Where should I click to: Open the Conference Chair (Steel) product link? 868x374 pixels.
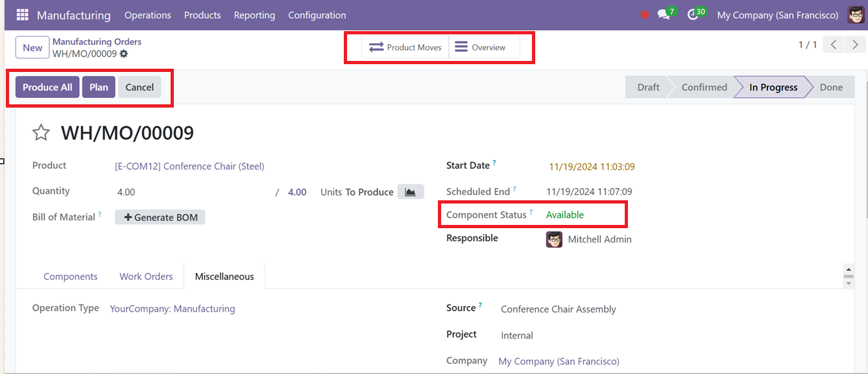click(x=189, y=166)
